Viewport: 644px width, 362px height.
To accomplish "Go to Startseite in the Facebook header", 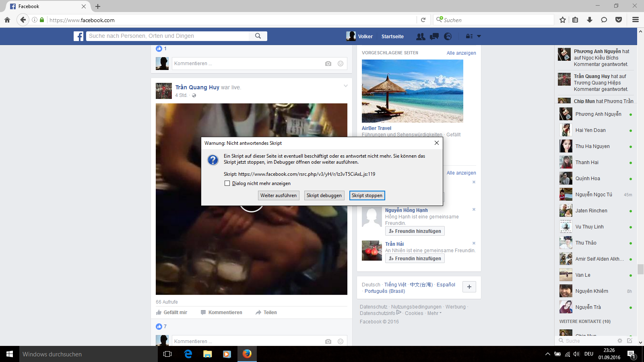I will 392,36.
